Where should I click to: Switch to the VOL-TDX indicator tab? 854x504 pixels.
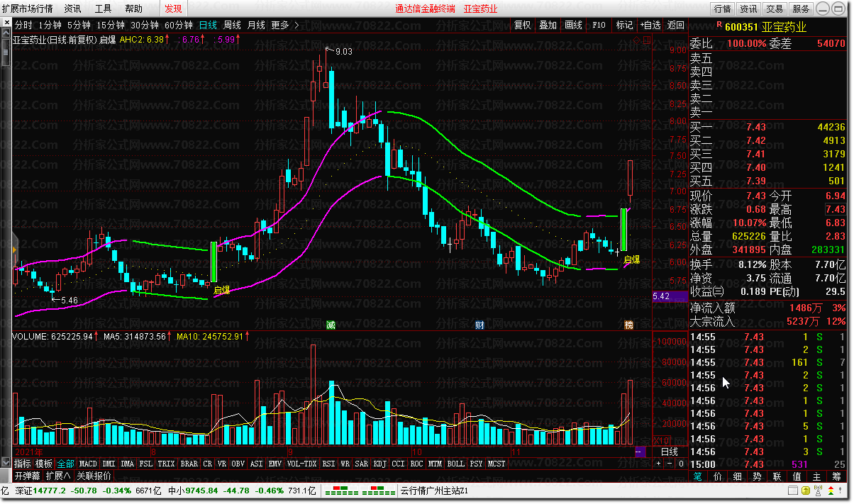coord(301,464)
